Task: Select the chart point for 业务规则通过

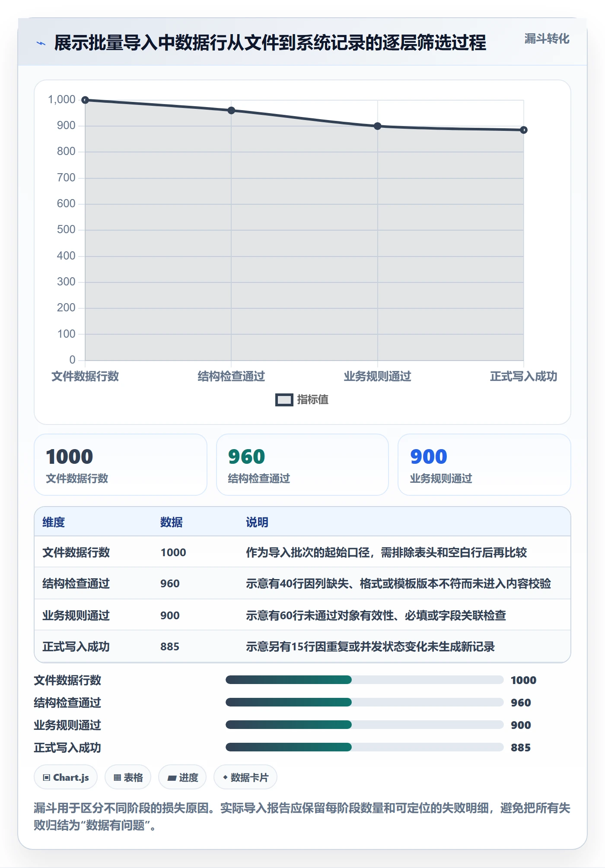Action: tap(378, 126)
